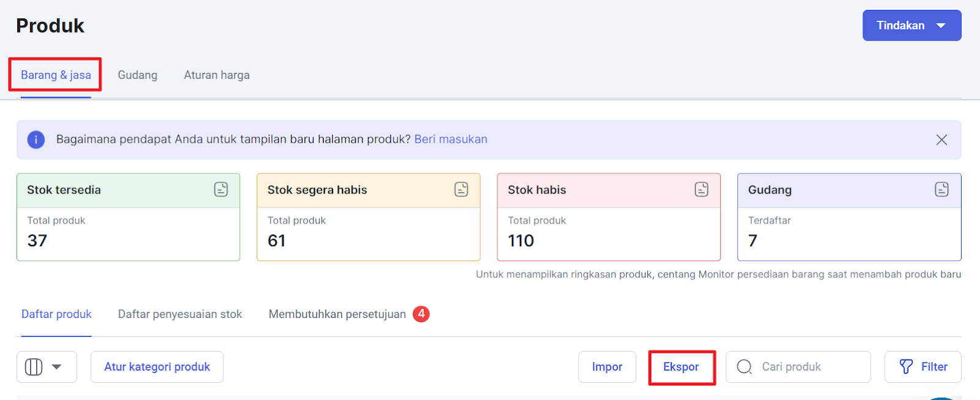Viewport: 980px width, 400px height.
Task: Select the Daftar produk tab
Action: [x=56, y=314]
